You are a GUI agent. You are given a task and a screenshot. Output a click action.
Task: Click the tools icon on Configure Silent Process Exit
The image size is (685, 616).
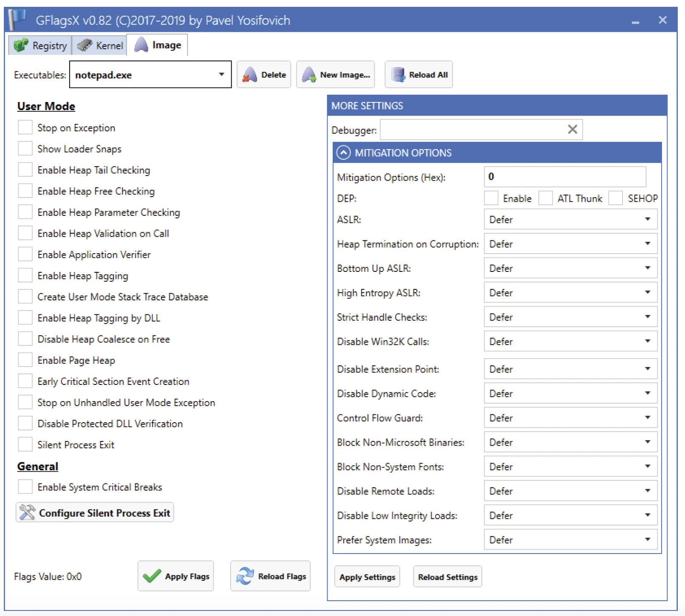[x=27, y=512]
